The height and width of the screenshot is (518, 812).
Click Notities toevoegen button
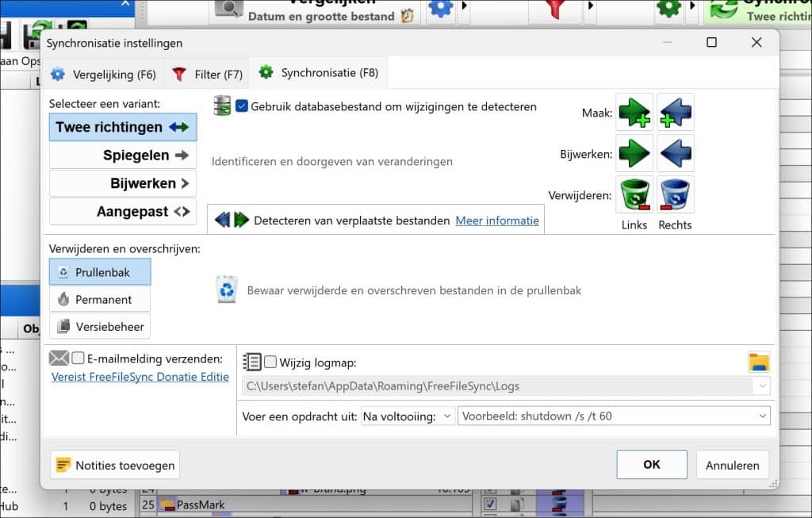[x=115, y=465]
